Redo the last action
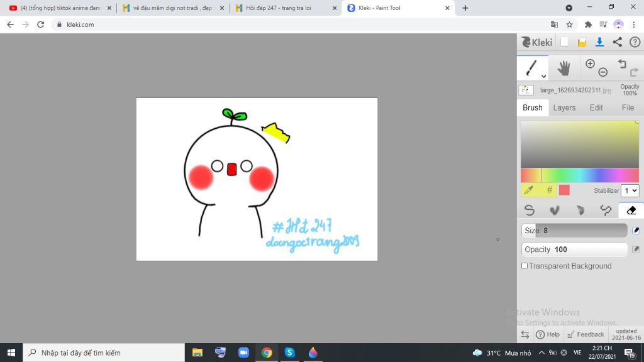 (x=634, y=72)
